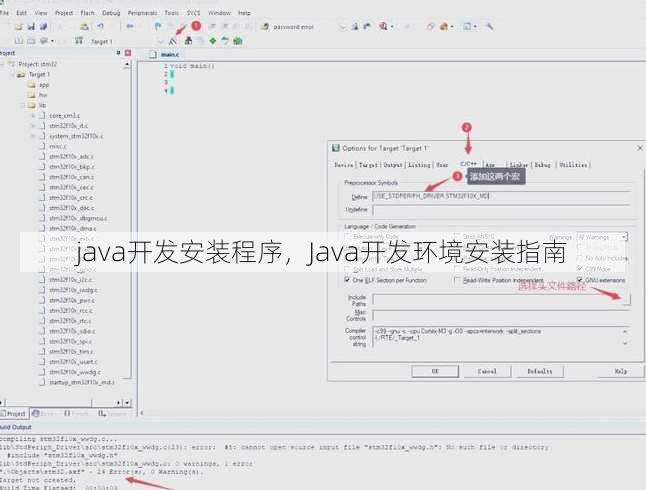This screenshot has width=646, height=490.
Task: Select the Project tab at panel bottom
Action: pyautogui.click(x=14, y=413)
